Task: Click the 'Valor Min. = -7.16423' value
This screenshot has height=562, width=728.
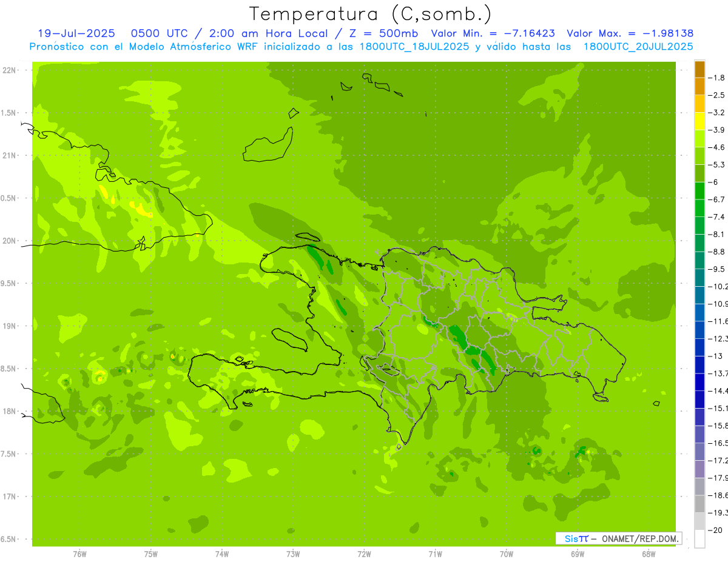Action: [x=494, y=33]
